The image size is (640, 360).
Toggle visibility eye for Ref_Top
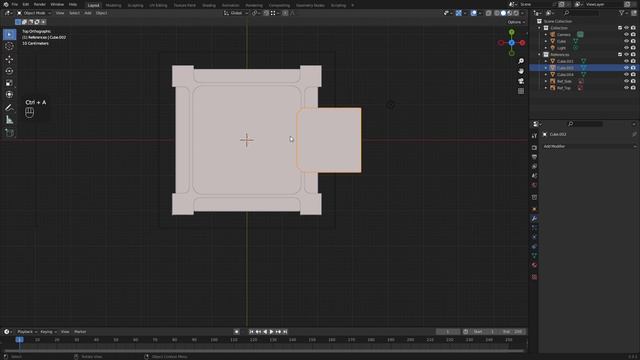click(626, 88)
